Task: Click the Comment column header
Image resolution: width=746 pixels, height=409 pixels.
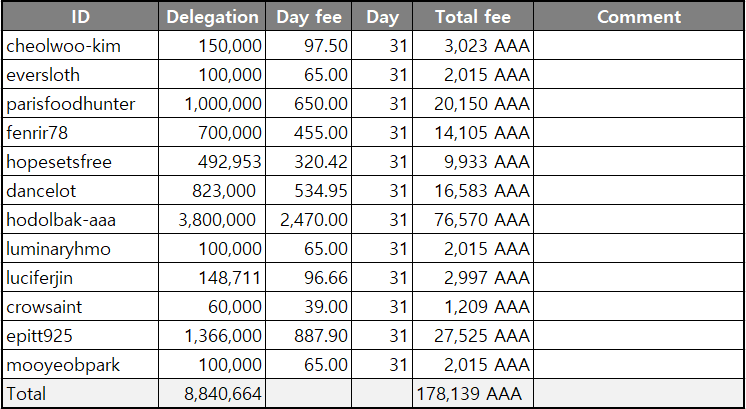Action: pyautogui.click(x=638, y=17)
